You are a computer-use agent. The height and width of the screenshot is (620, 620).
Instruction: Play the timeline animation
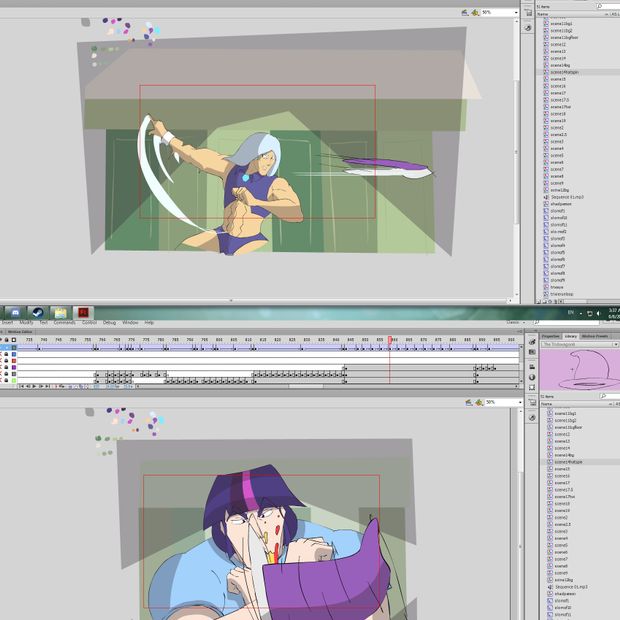34,386
